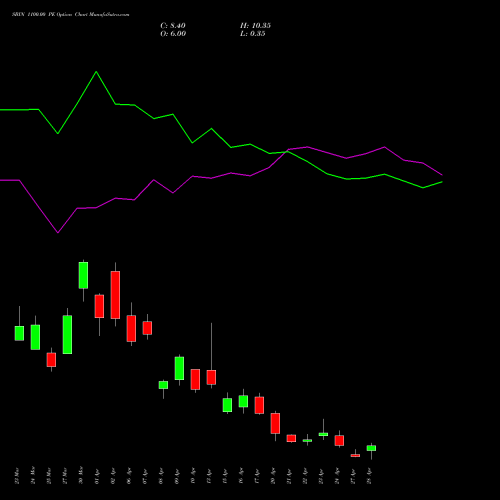Click the "27 Mar" date axis label

65,476
